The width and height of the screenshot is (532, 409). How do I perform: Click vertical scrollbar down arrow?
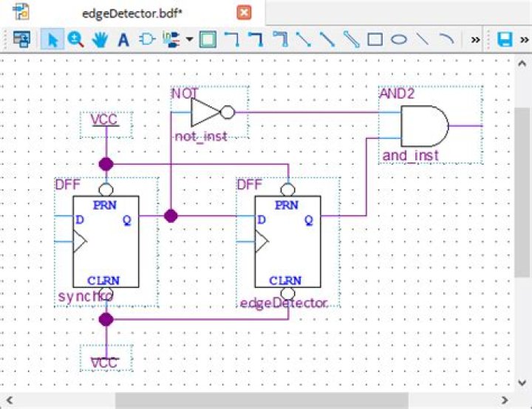[x=522, y=382]
